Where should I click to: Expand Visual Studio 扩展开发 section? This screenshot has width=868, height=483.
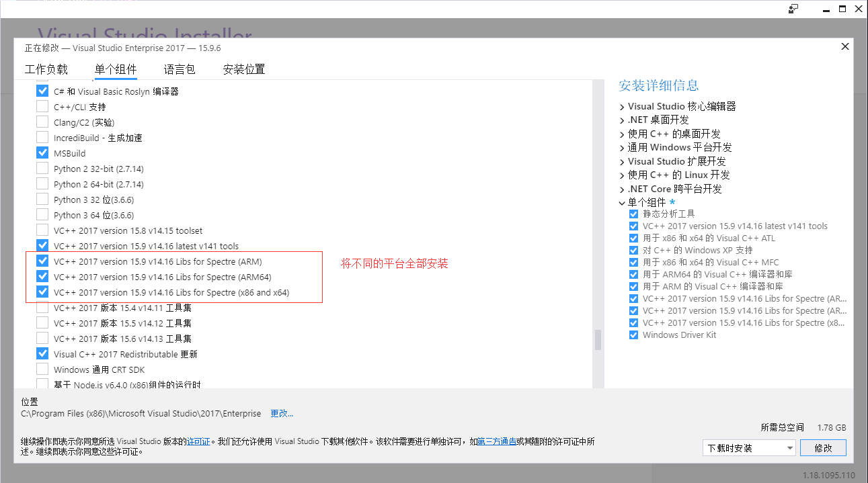coord(622,161)
